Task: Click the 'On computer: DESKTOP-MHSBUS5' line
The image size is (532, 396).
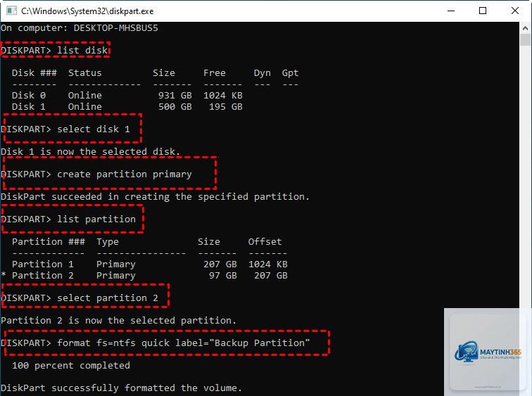Action: click(80, 28)
